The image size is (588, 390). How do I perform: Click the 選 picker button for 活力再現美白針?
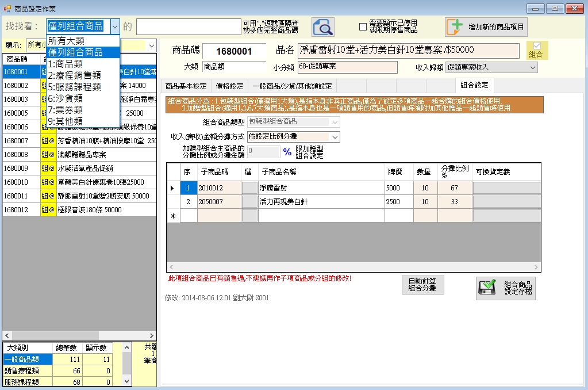click(x=249, y=202)
